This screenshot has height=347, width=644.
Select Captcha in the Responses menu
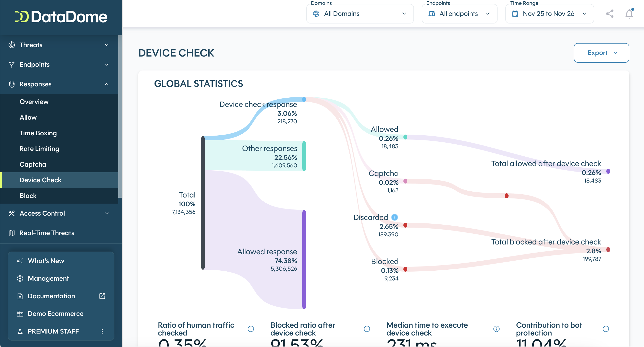tap(33, 164)
